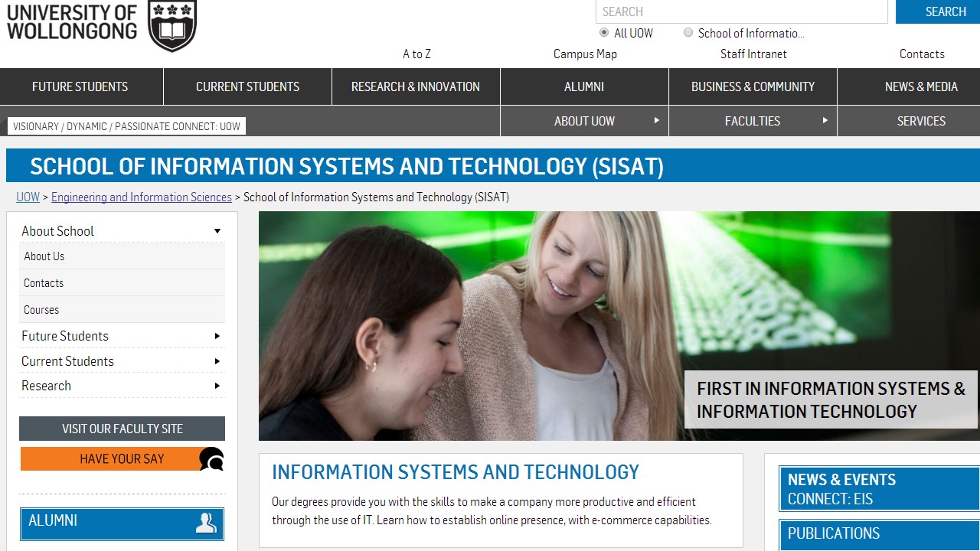Expand the Current Students sidebar arrow
The image size is (980, 551).
tap(217, 361)
